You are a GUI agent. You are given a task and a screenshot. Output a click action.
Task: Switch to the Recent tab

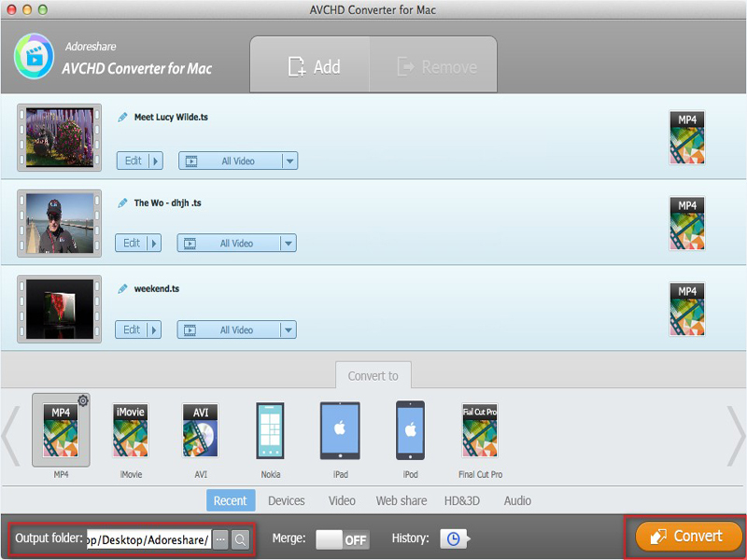(x=231, y=500)
